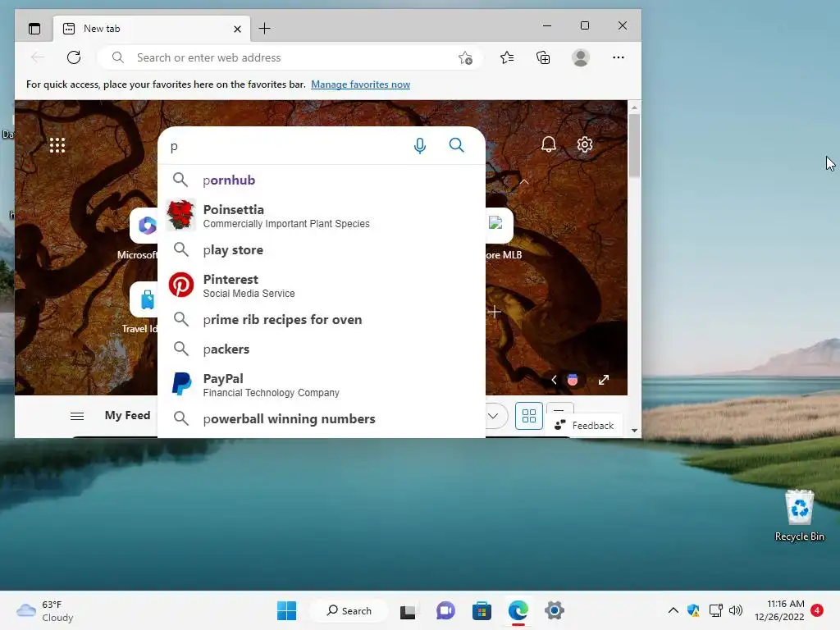Start voice search with the microphone icon

coord(420,145)
